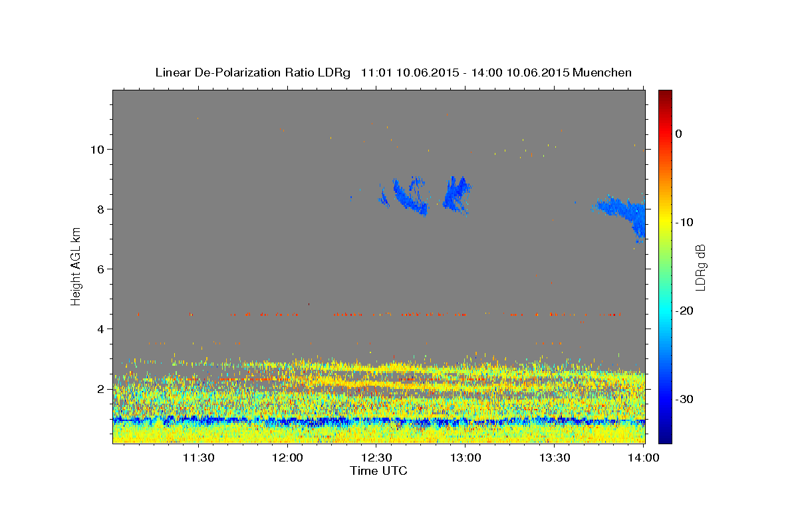Click the colorbar label '-20'
Viewport: 798px width, 532px height.
click(685, 311)
